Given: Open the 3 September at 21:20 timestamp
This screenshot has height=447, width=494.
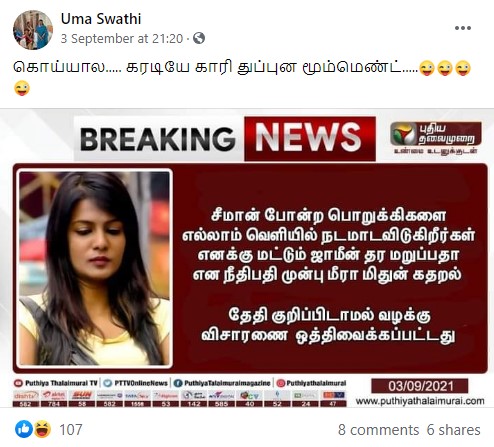Looking at the screenshot, I should click(122, 39).
